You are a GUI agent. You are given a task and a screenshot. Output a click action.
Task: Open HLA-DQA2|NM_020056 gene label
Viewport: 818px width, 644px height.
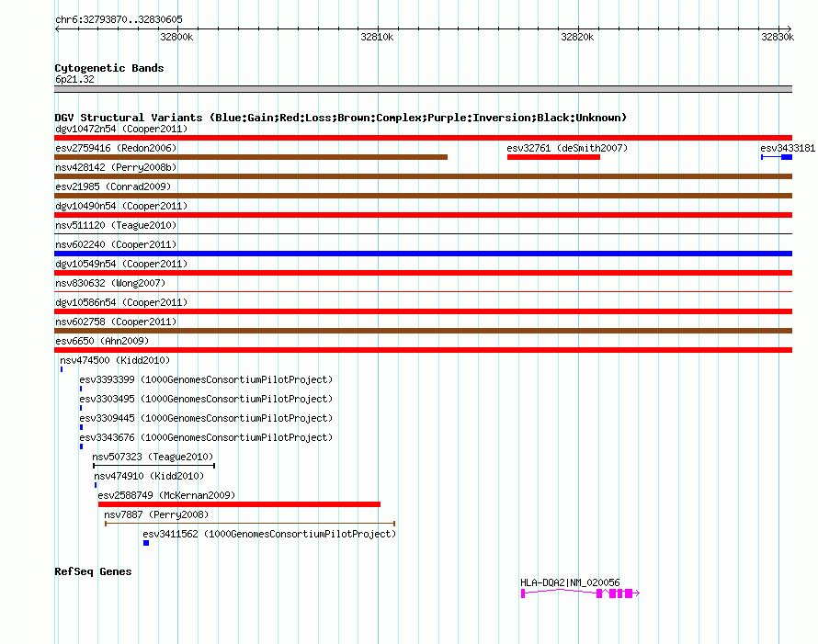[x=570, y=582]
